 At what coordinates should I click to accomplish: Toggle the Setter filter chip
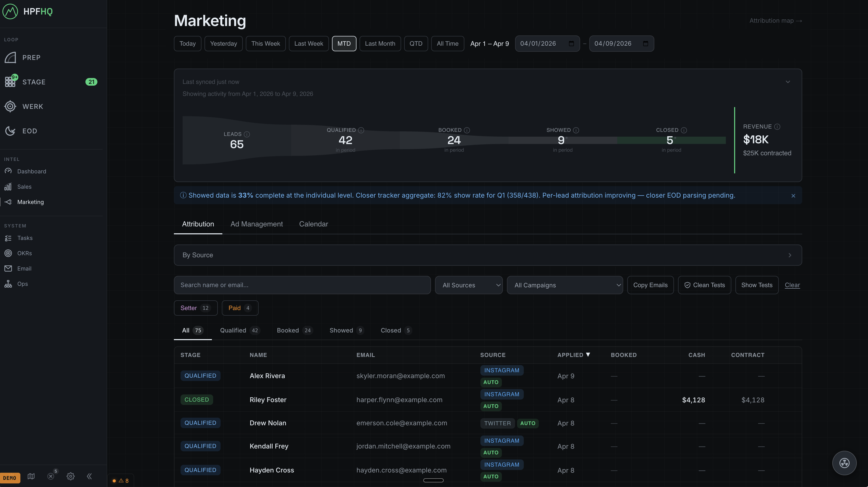pos(195,308)
